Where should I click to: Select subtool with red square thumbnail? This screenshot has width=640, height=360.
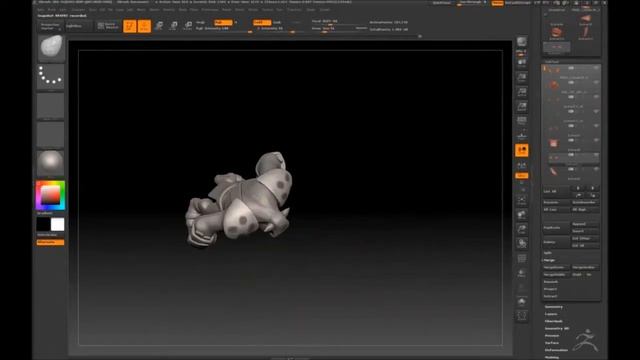[x=553, y=143]
